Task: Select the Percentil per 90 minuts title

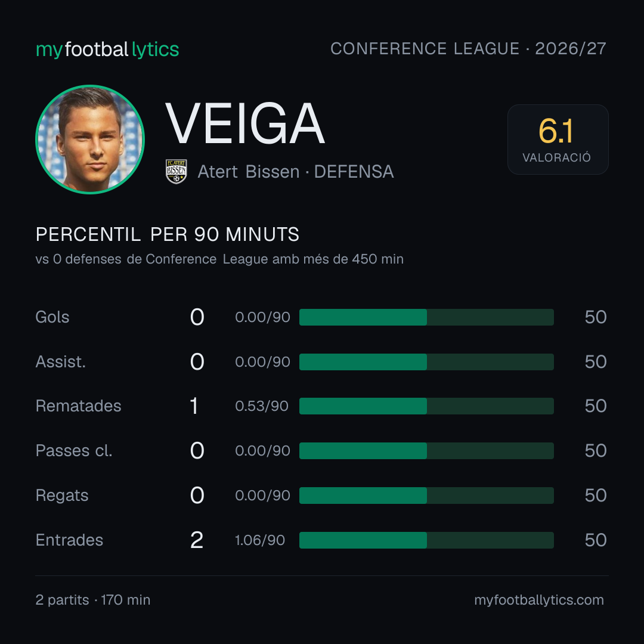Action: point(167,234)
